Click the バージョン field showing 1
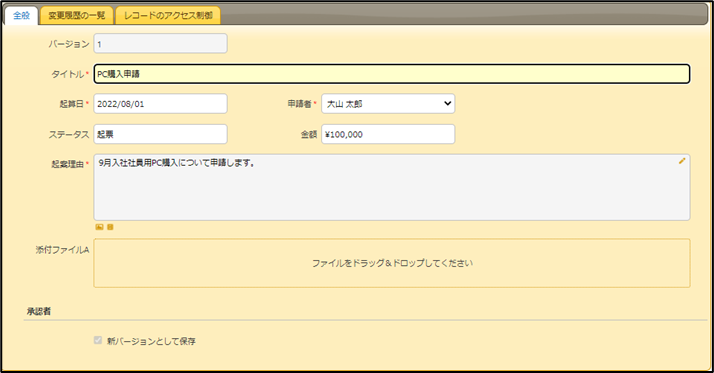Image resolution: width=714 pixels, height=373 pixels. pos(160,44)
